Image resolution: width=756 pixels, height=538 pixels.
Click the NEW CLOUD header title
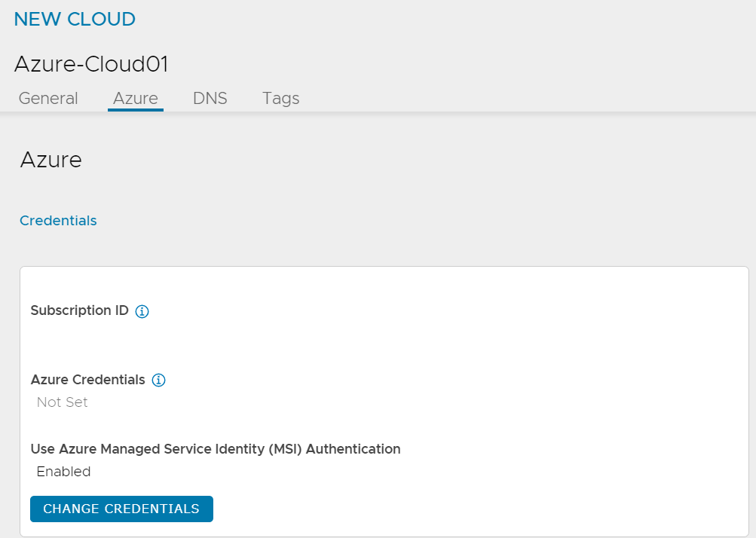click(75, 20)
